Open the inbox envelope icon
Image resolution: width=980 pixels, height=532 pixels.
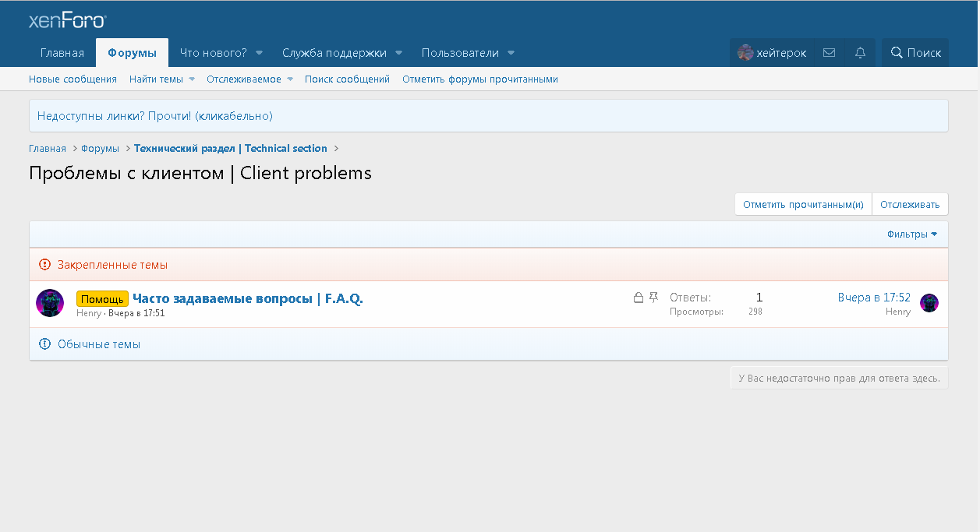tap(829, 53)
